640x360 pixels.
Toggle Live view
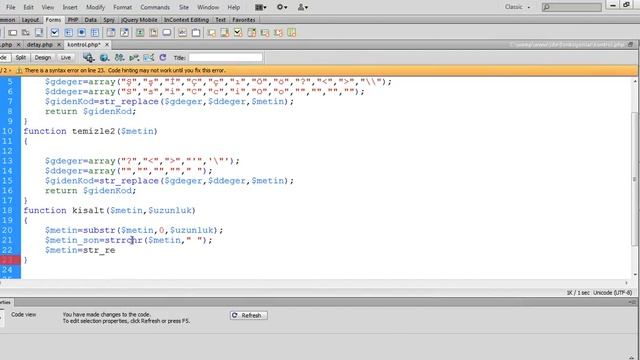pyautogui.click(x=66, y=58)
